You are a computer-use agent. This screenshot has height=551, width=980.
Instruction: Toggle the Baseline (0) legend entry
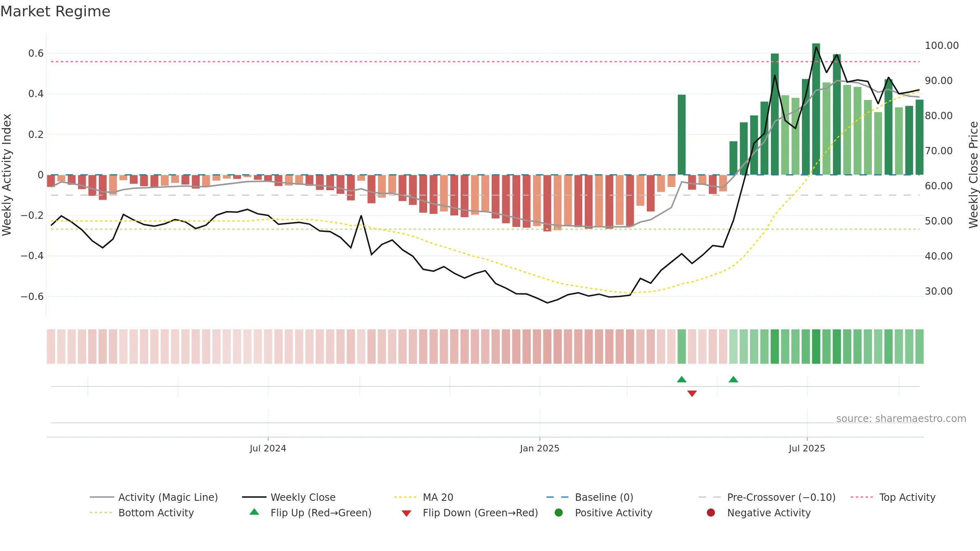point(590,497)
